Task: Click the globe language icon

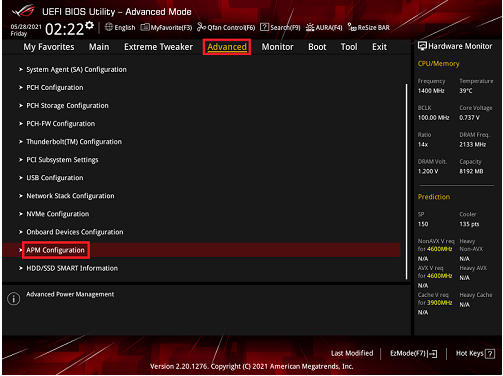Action: (109, 27)
